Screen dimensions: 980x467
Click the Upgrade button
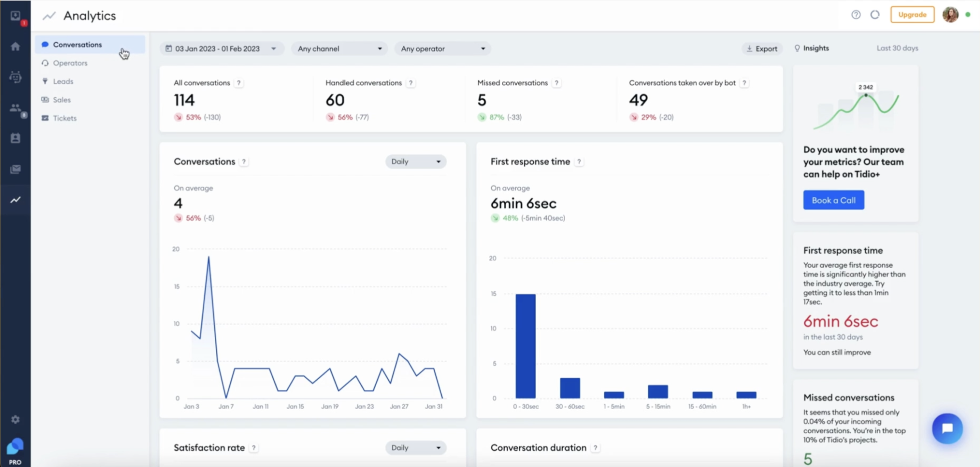[x=911, y=14]
